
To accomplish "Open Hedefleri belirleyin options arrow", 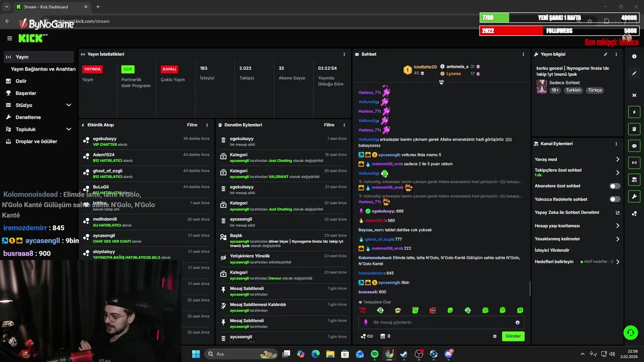I will click(618, 261).
